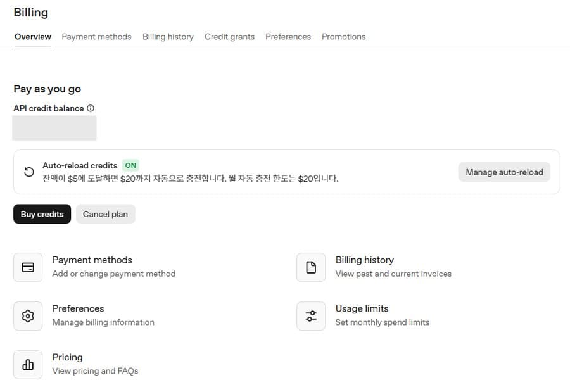Click the 'Pay as you go' heading
This screenshot has width=570, height=392.
47,89
